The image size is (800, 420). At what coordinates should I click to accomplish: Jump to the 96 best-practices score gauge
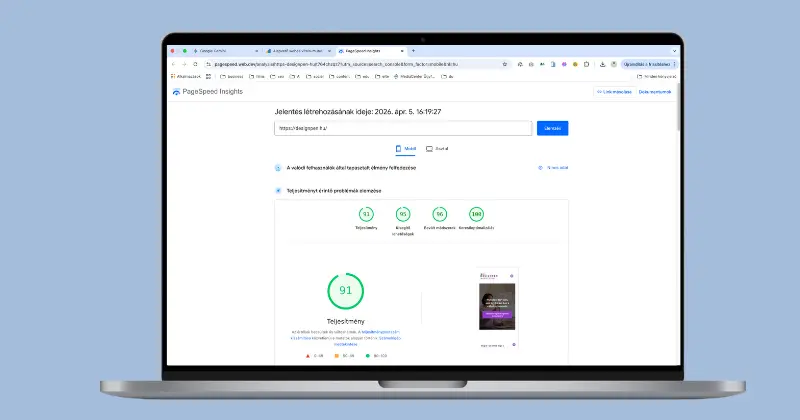[440, 214]
